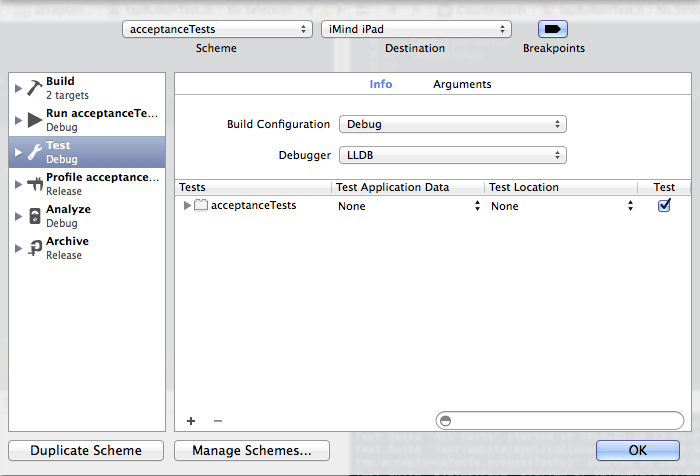Open the Build Configuration dropdown
This screenshot has width=700, height=476.
pos(453,124)
